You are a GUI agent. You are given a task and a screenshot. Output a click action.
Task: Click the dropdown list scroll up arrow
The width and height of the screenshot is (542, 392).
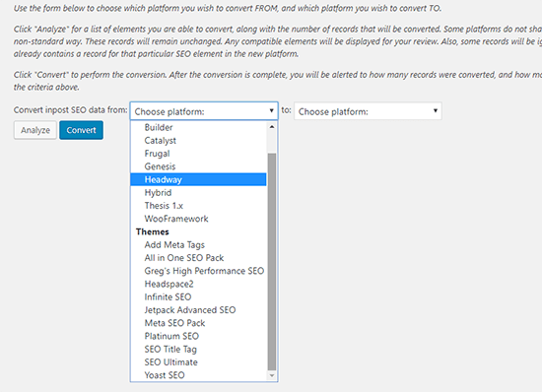click(x=272, y=127)
